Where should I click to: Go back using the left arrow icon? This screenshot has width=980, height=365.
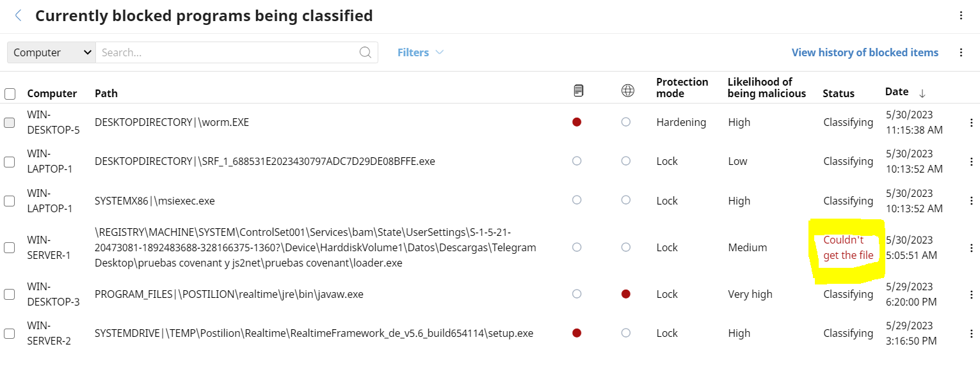pos(19,16)
